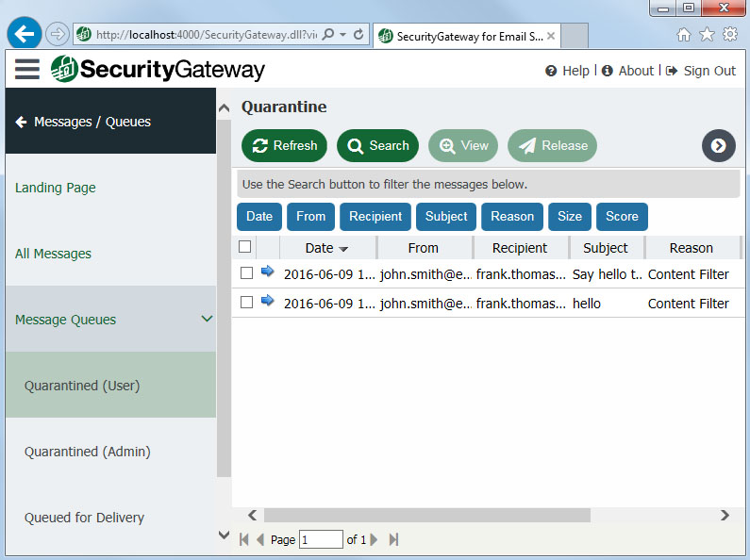Click the blue arrow icon on the 'Say hello t..' row
Image resolution: width=750 pixels, height=560 pixels.
click(x=267, y=272)
